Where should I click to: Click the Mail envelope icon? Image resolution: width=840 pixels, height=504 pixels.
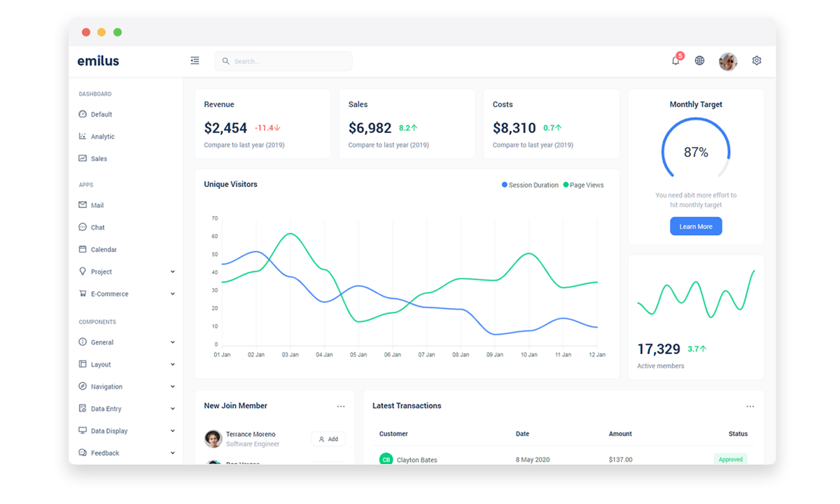pos(83,205)
